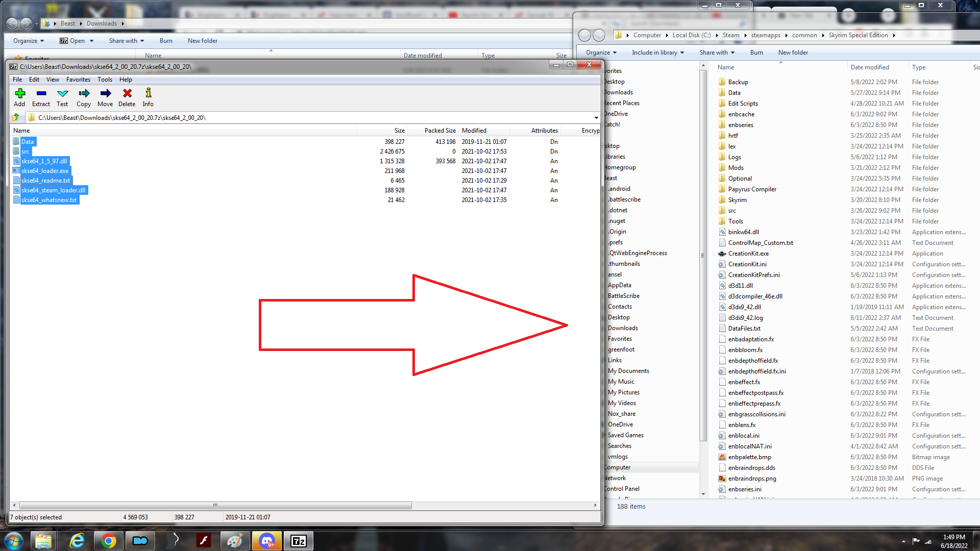Select My Documents in navigation pane

[628, 371]
